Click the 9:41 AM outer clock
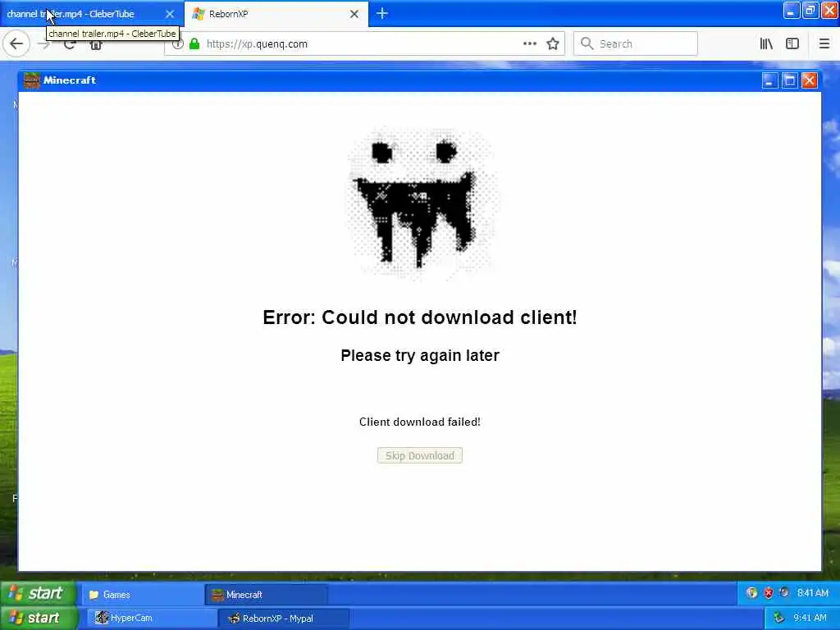 pos(810,619)
